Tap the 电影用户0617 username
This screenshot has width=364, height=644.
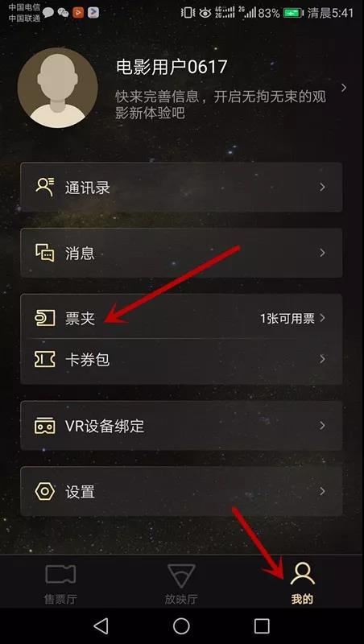tap(172, 67)
